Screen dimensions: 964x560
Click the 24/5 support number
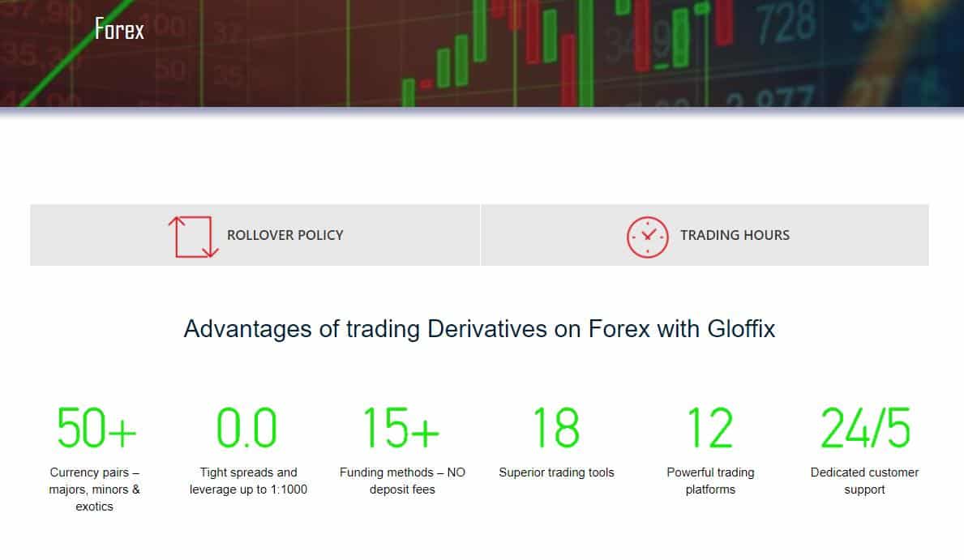point(865,428)
